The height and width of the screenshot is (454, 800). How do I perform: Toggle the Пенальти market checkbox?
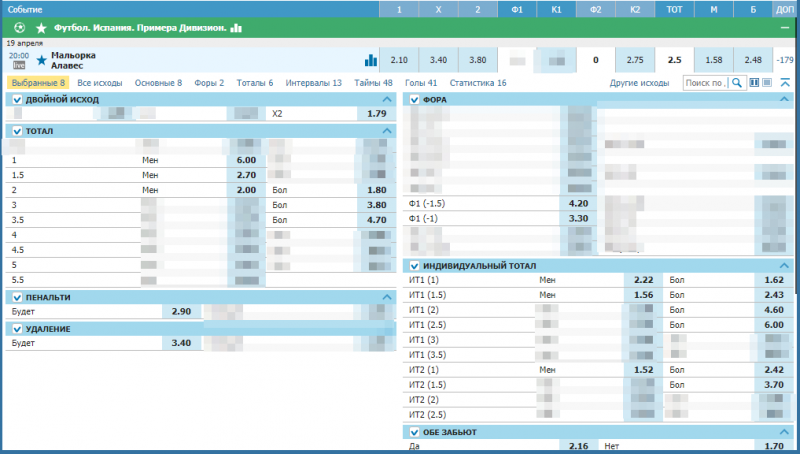16,298
